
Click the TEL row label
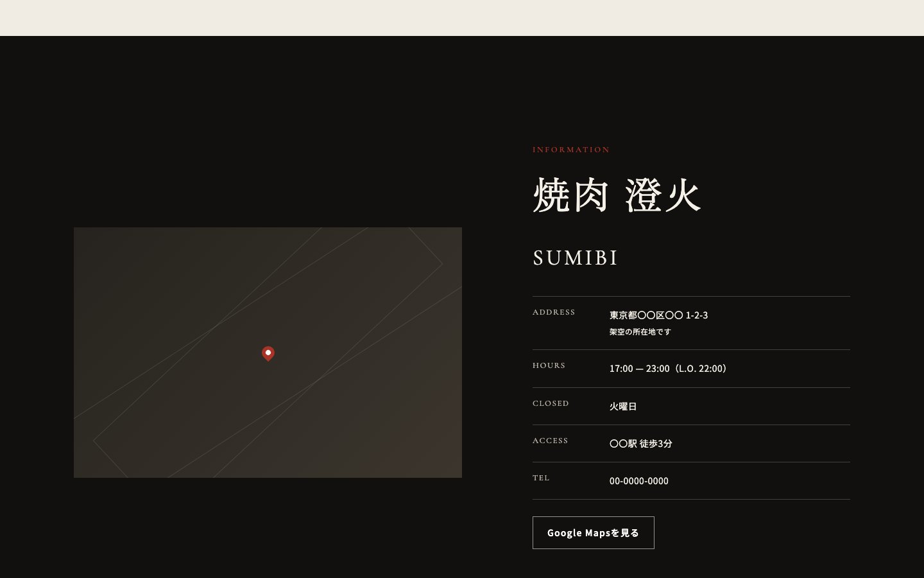point(541,478)
